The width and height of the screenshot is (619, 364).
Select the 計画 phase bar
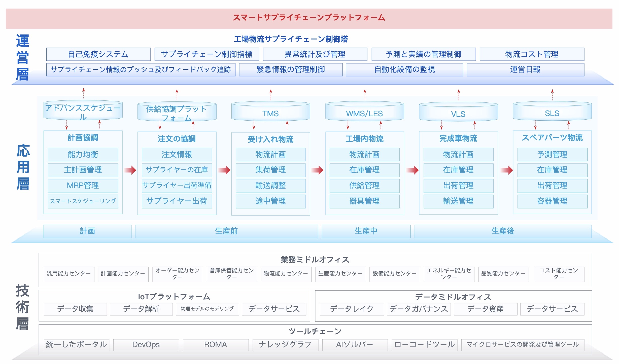(x=87, y=231)
